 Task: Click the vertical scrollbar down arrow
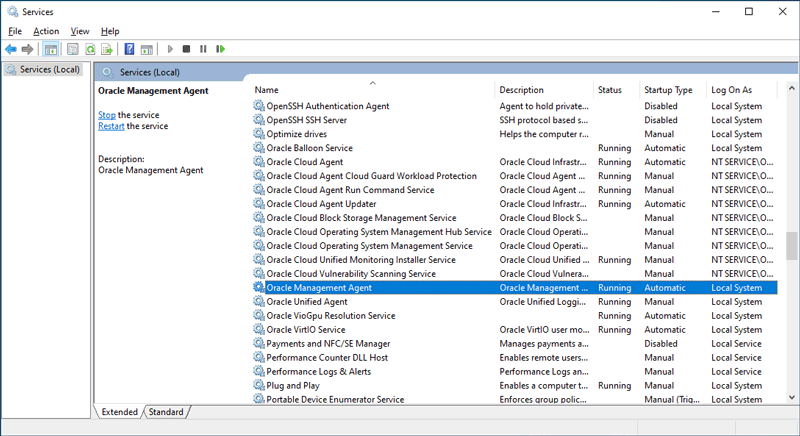(x=792, y=397)
